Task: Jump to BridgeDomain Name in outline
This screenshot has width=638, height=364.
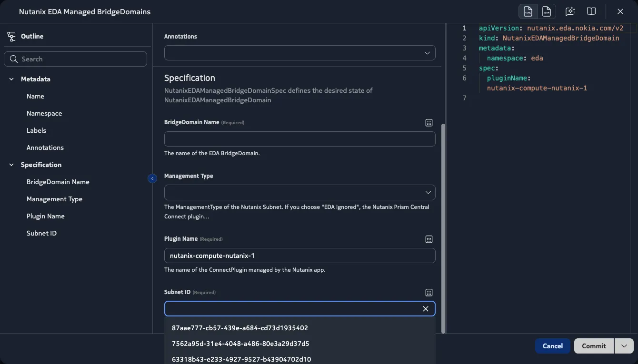Action: coord(58,182)
